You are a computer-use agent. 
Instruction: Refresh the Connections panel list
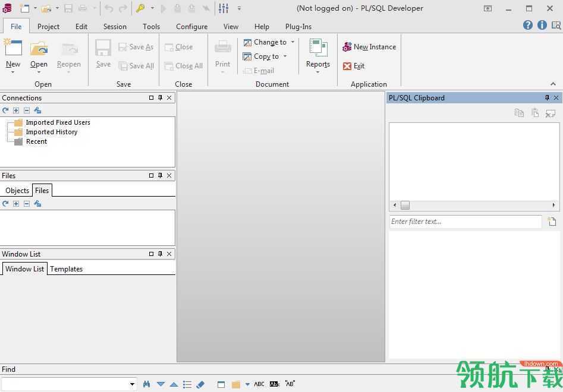[x=5, y=110]
